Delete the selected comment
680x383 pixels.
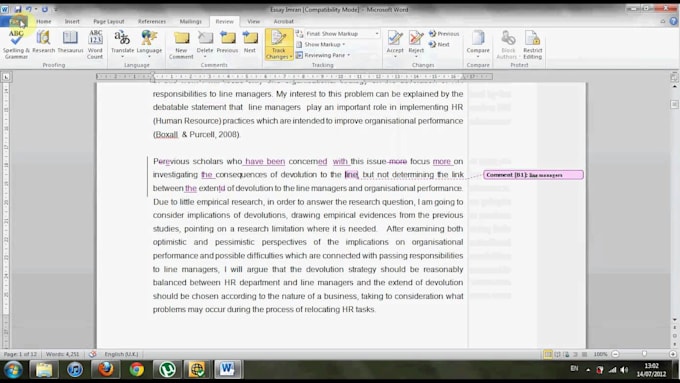tap(205, 45)
